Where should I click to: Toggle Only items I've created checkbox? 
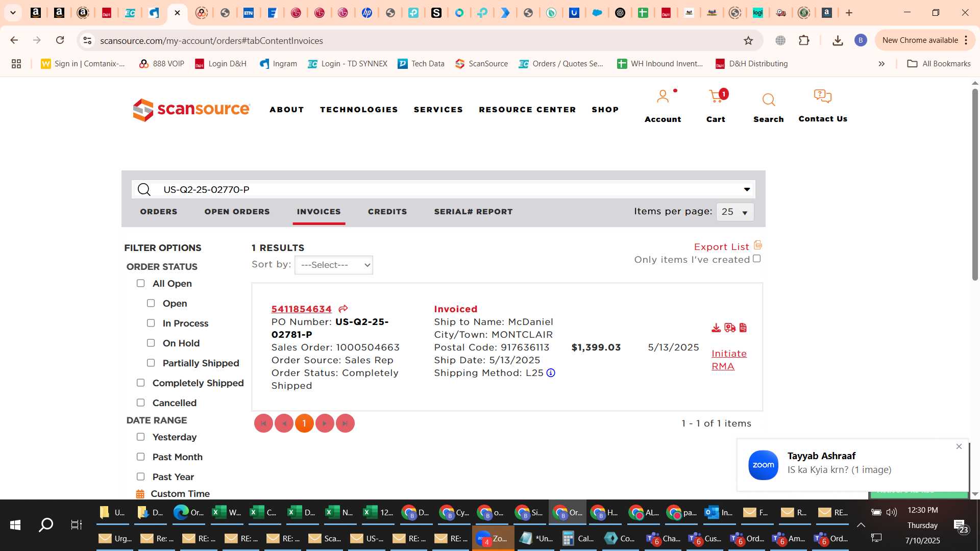(757, 259)
